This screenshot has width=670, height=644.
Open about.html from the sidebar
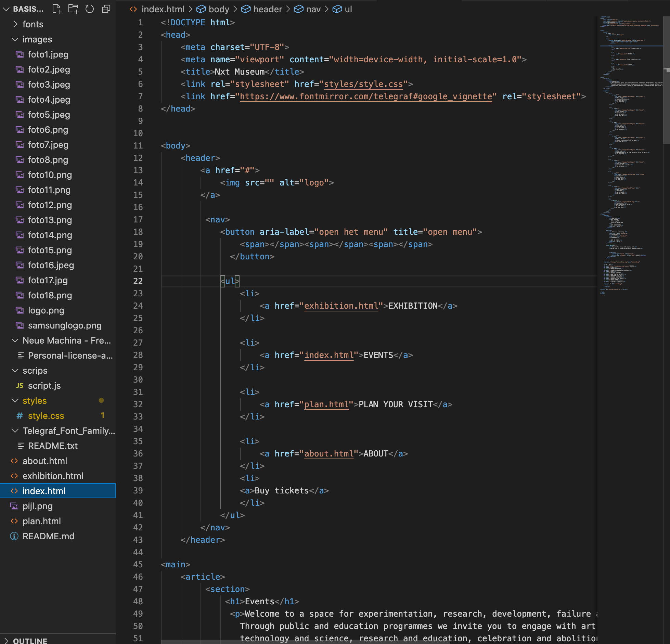coord(45,461)
